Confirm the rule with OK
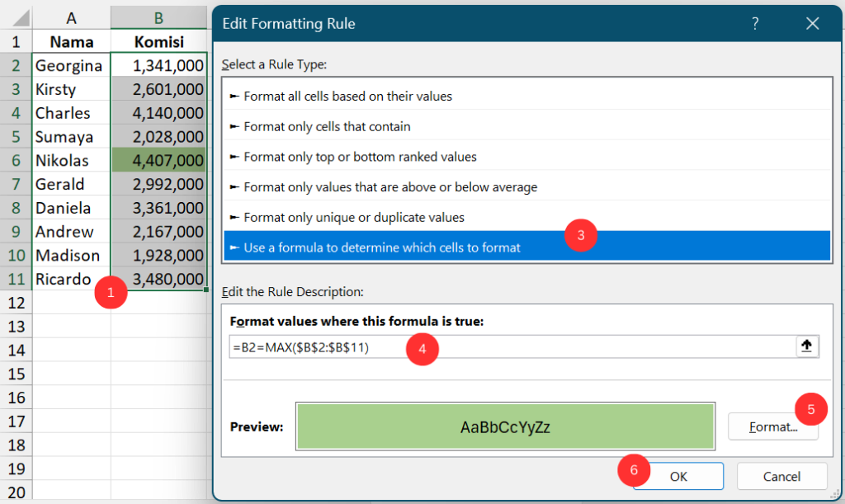 click(677, 476)
